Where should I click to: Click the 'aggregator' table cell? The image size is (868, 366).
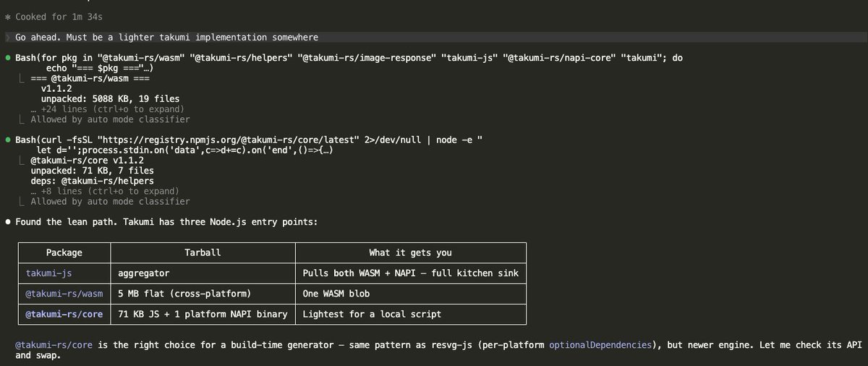pyautogui.click(x=144, y=273)
